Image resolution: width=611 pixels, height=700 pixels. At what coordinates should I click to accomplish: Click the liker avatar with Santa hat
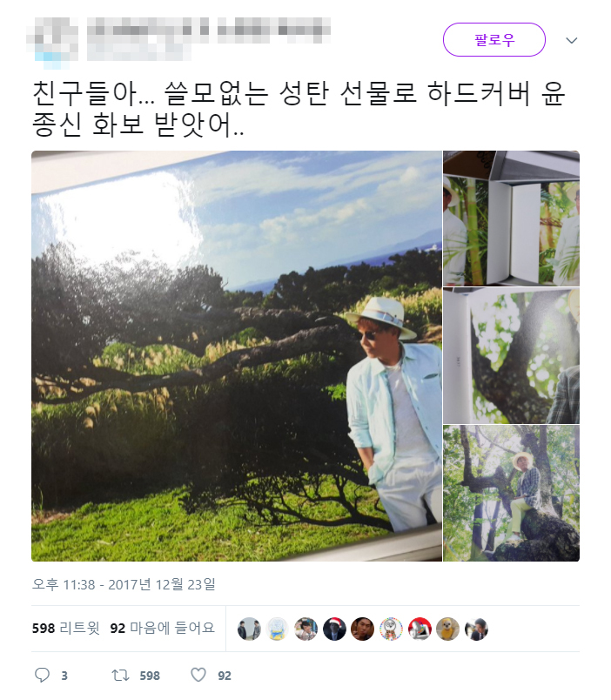pos(334,629)
